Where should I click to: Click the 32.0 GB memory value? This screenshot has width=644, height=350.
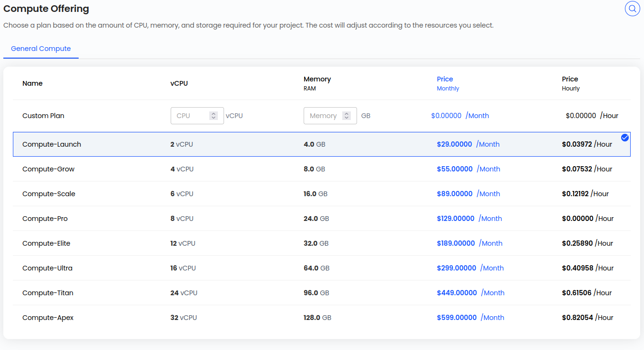click(316, 243)
